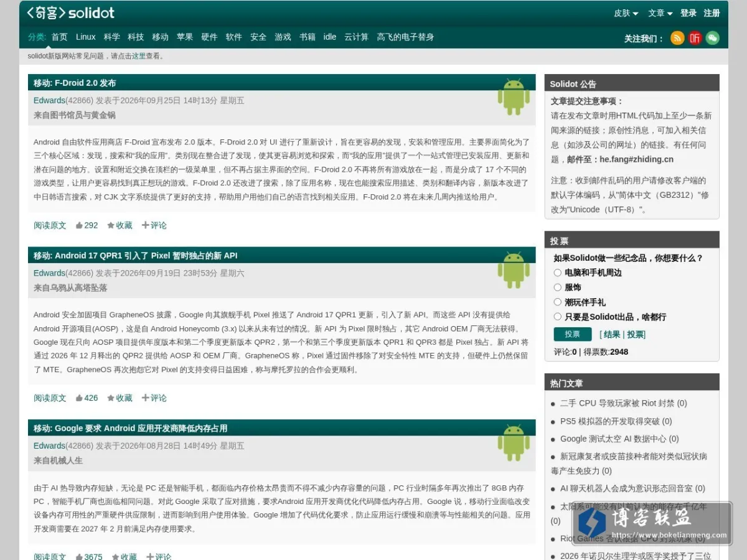Open the 书籍 category
The width and height of the screenshot is (747, 560).
(308, 37)
